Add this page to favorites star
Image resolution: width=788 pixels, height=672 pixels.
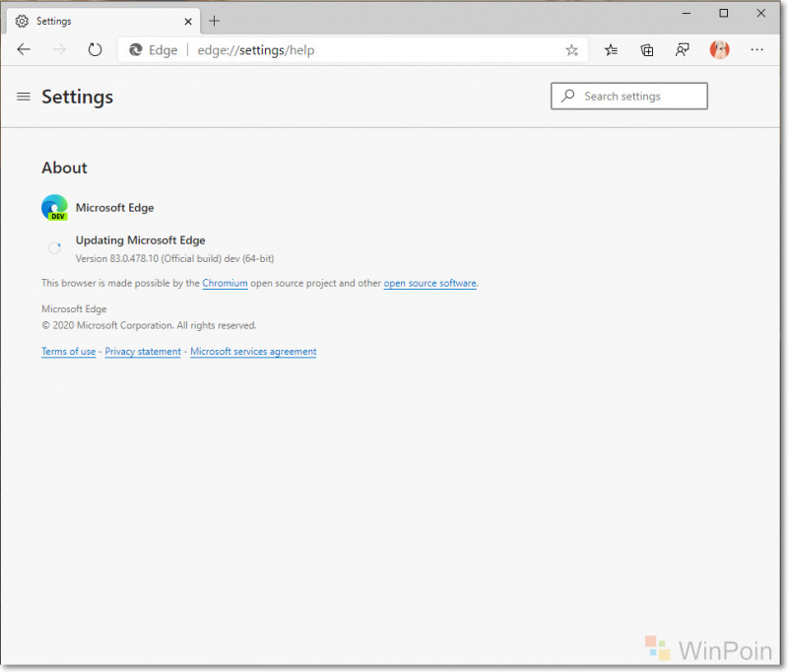click(x=571, y=50)
